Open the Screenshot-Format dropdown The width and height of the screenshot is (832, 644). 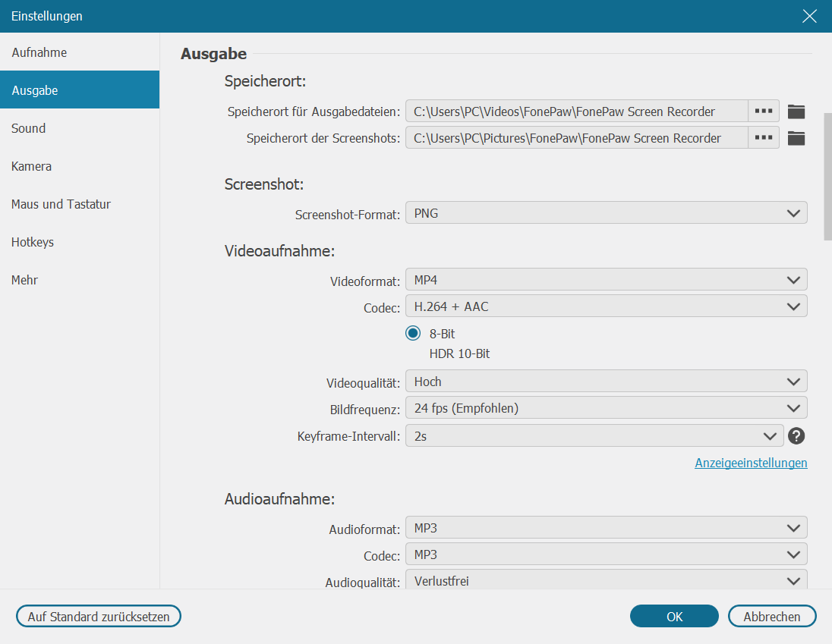point(605,212)
